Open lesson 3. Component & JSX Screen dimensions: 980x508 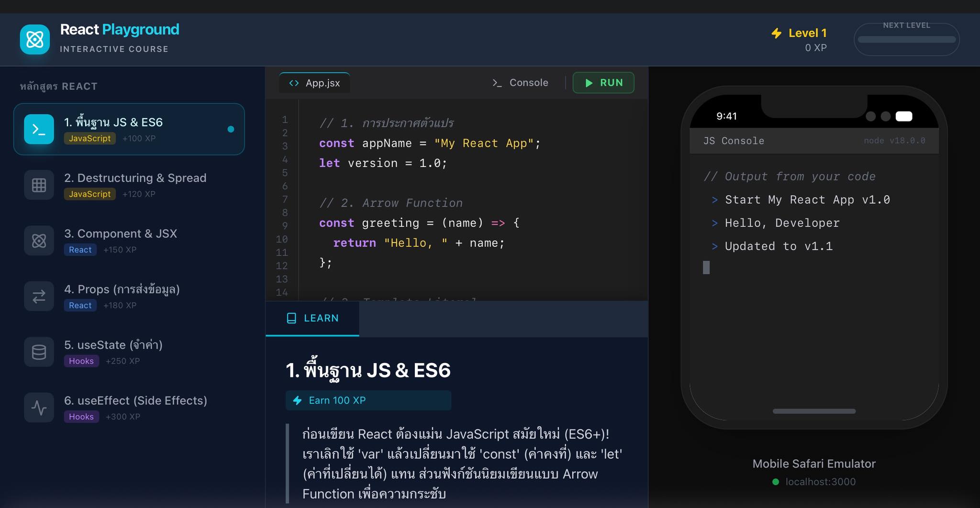click(129, 241)
